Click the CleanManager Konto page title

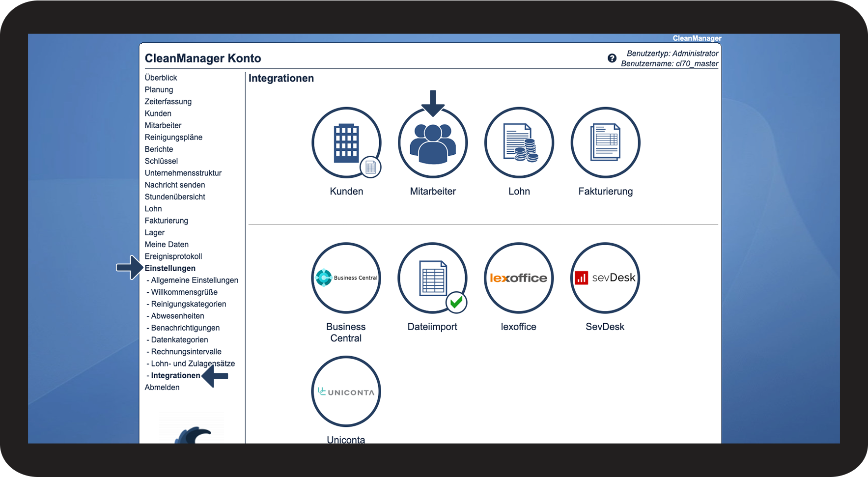click(x=203, y=58)
